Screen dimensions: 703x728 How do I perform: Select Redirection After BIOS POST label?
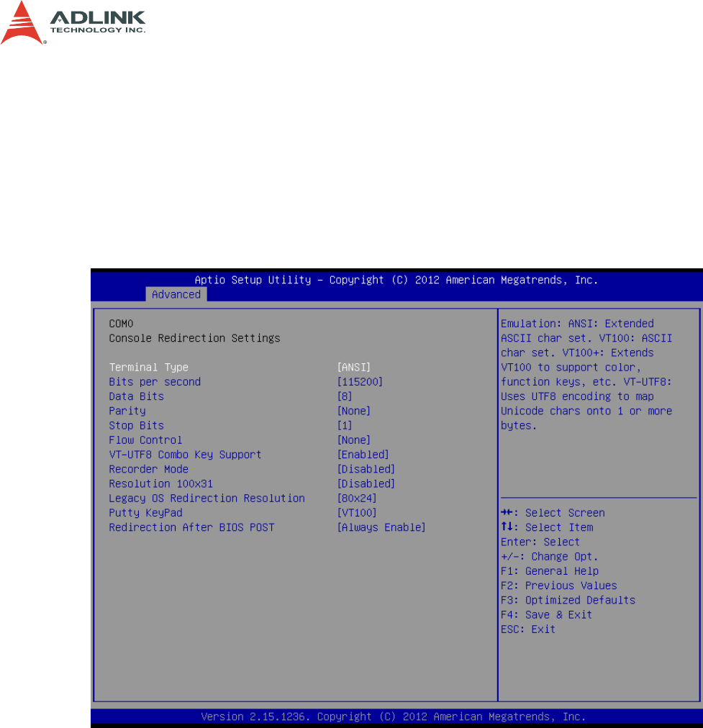coord(192,527)
